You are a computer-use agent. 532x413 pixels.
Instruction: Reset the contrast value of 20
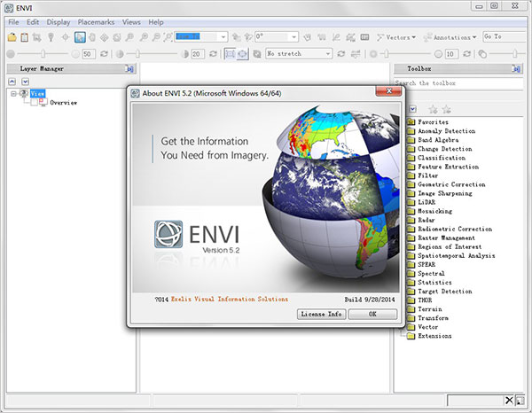click(213, 53)
